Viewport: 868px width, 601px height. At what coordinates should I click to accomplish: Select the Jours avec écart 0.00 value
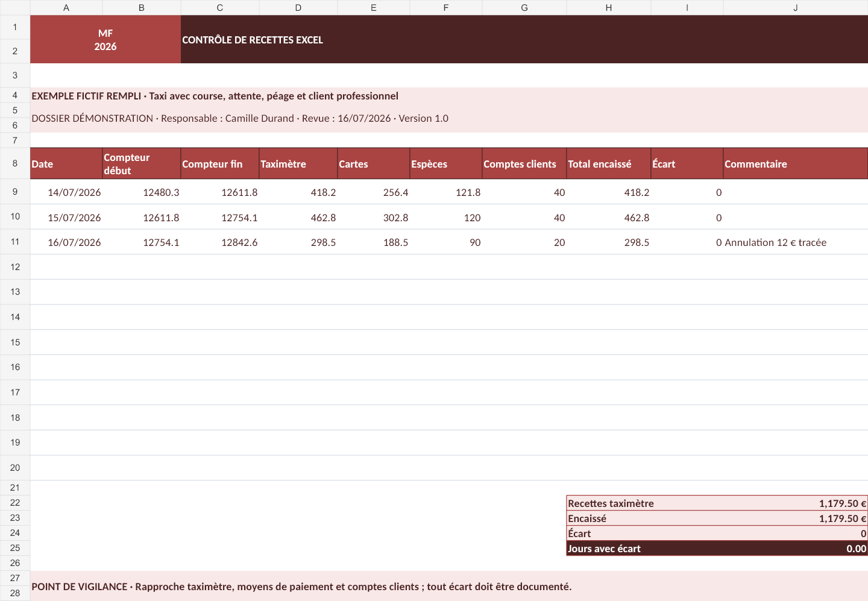856,549
